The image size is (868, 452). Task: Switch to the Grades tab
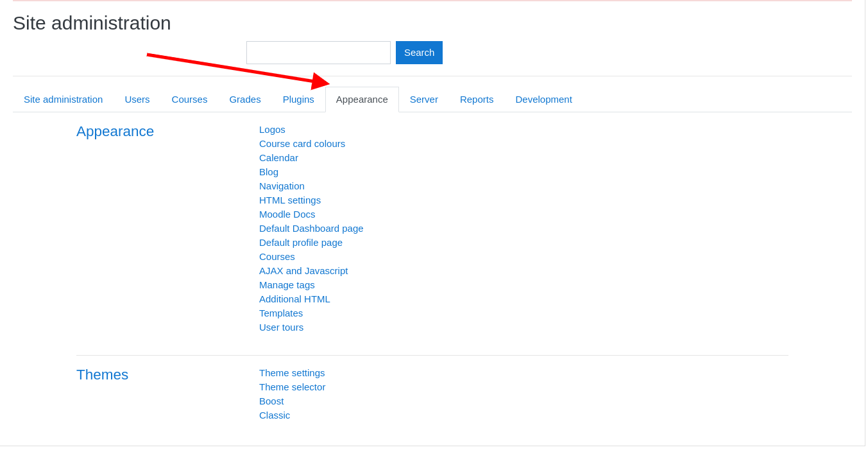click(x=244, y=99)
